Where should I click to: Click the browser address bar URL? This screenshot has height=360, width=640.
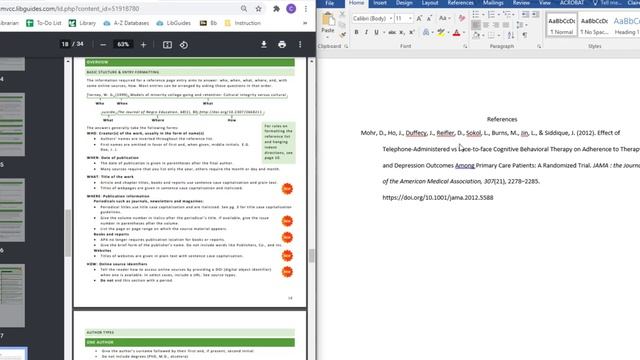tap(69, 9)
